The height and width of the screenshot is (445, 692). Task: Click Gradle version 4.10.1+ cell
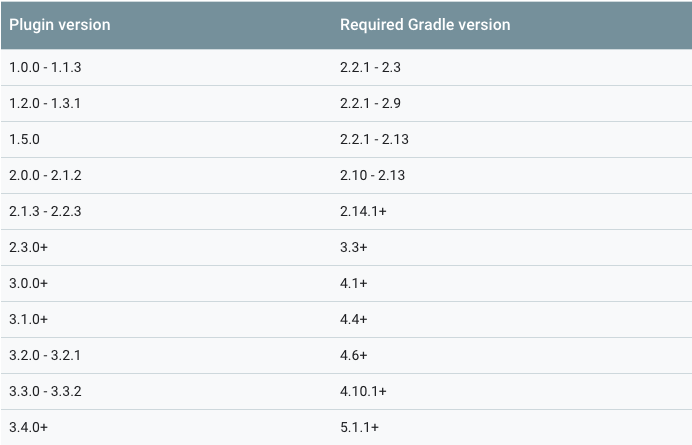363,392
